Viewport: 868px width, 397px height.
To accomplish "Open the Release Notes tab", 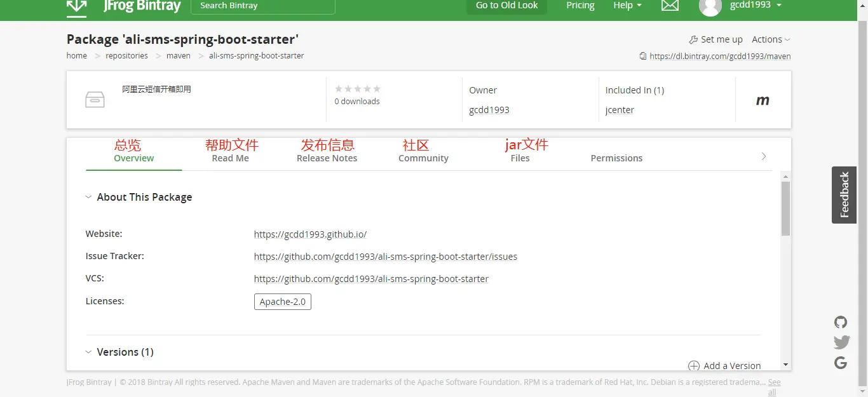I will (x=327, y=158).
